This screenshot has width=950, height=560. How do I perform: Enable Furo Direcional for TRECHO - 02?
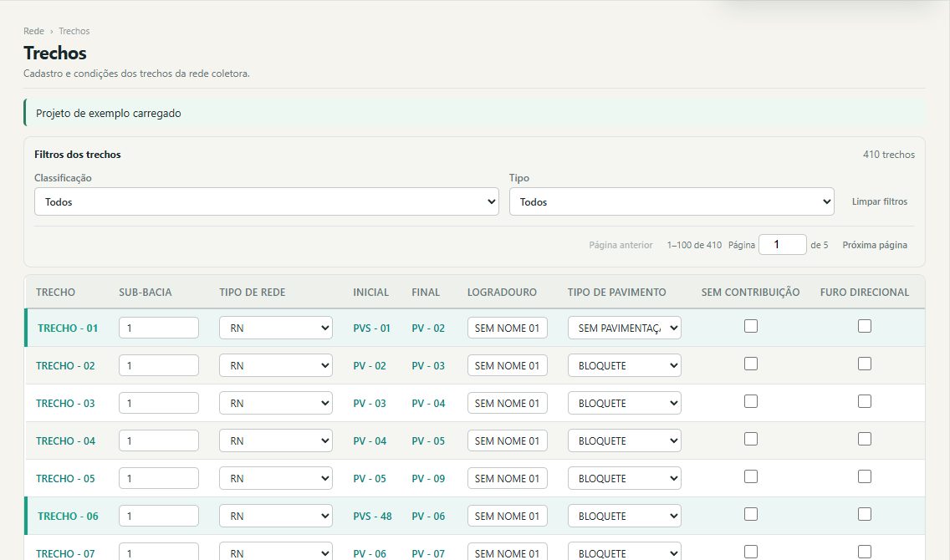(865, 364)
